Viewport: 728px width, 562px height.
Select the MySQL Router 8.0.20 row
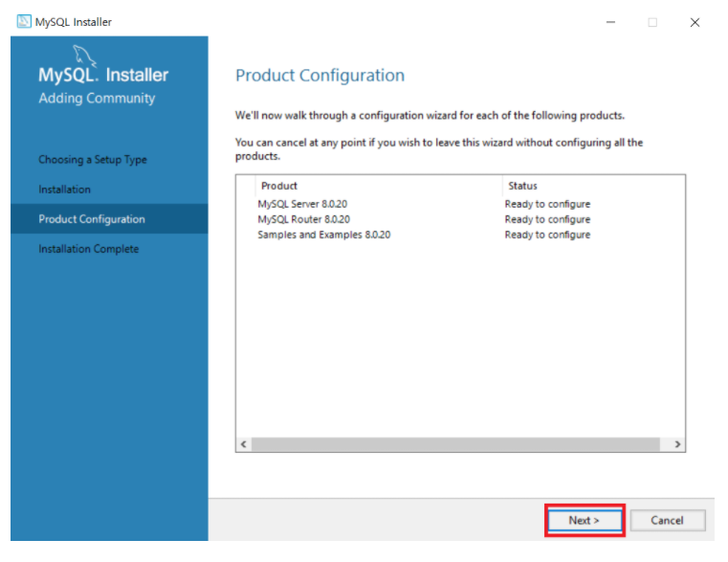point(460,219)
